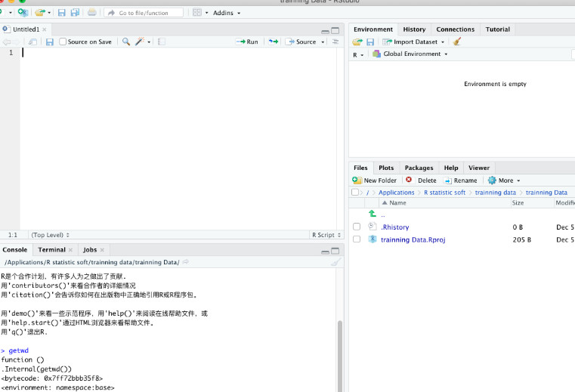This screenshot has width=575, height=392.
Task: Clear environment objects with broom icon
Action: (456, 42)
